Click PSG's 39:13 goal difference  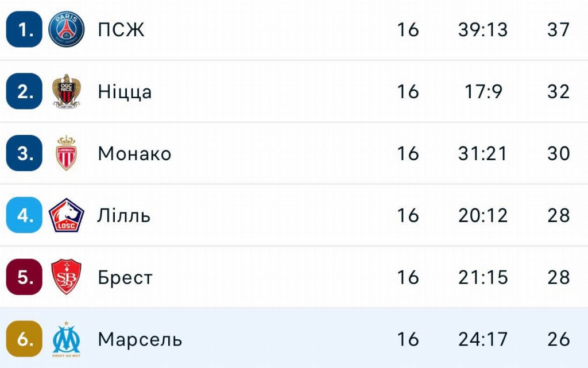483,30
